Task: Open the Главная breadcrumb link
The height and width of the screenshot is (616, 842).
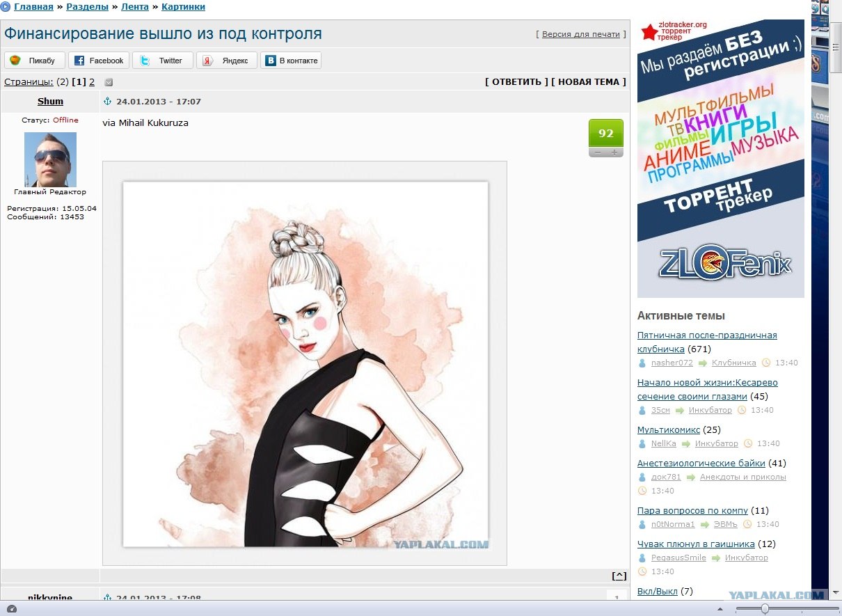Action: point(33,7)
